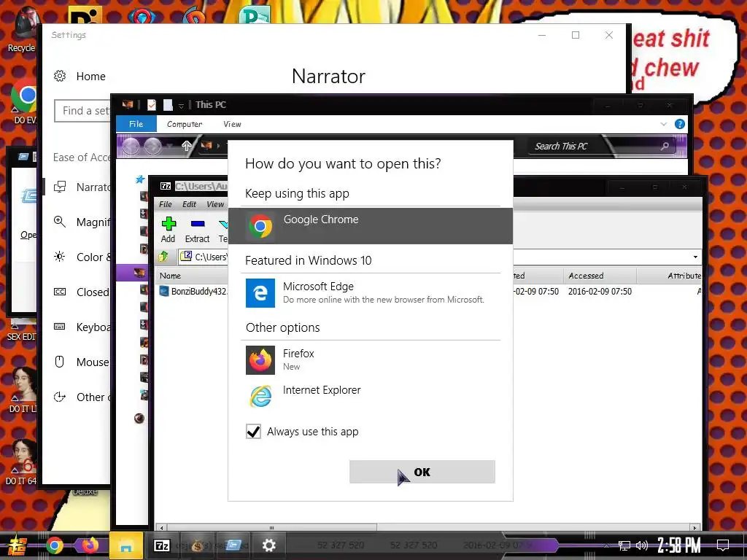Click the Search This PC field
Image resolution: width=747 pixels, height=560 pixels.
point(600,146)
